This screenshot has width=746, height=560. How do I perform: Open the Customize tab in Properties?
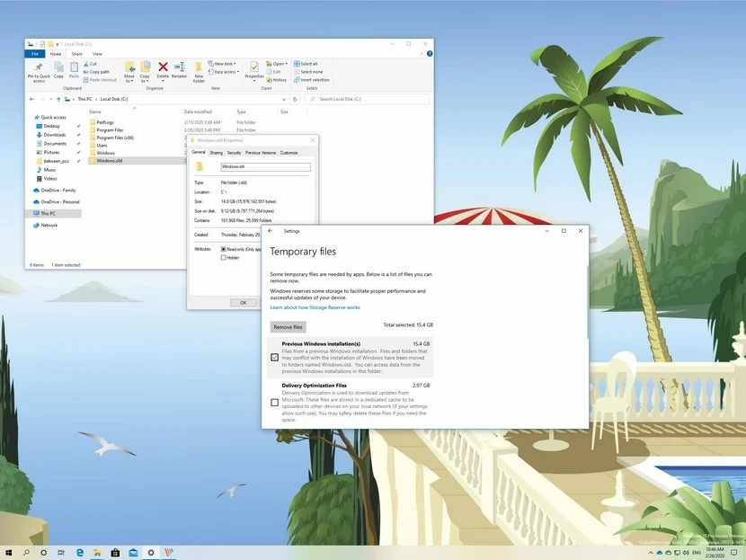(x=289, y=153)
